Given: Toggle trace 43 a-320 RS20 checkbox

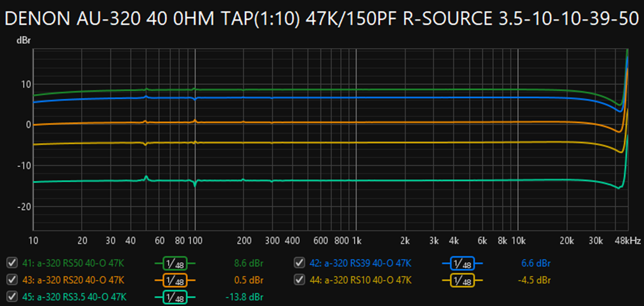Looking at the screenshot, I should pyautogui.click(x=12, y=280).
